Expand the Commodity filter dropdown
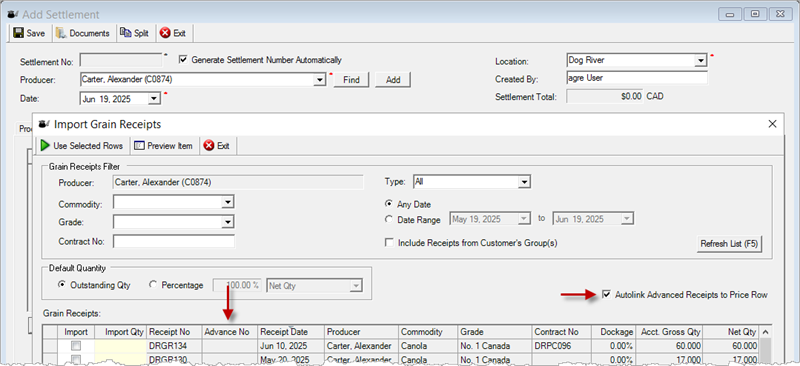The width and height of the screenshot is (800, 366). [228, 203]
